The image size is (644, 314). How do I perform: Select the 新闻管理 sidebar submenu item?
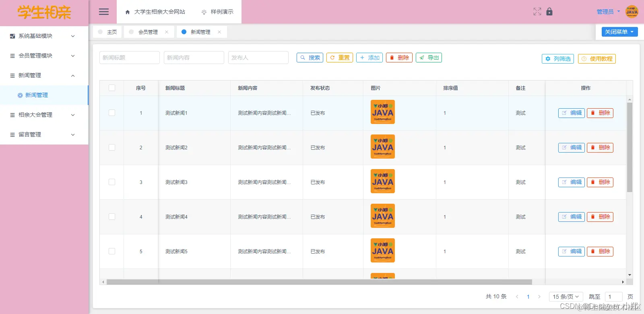(x=44, y=95)
